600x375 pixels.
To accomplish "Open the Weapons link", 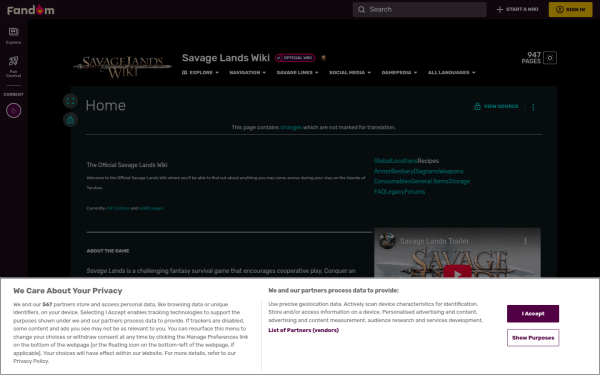I will pos(451,171).
